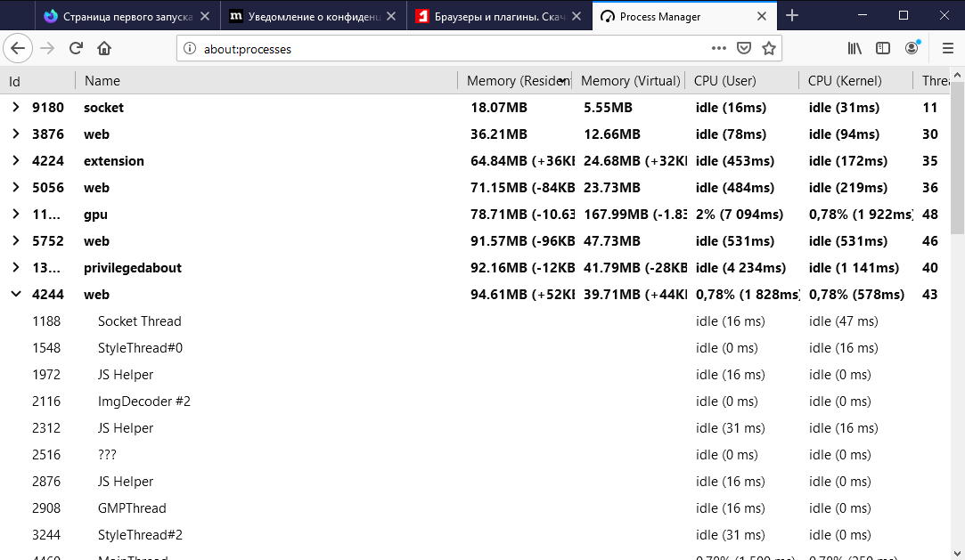The height and width of the screenshot is (560, 965).
Task: Click the 18.07MB socket memory value
Action: [x=498, y=107]
